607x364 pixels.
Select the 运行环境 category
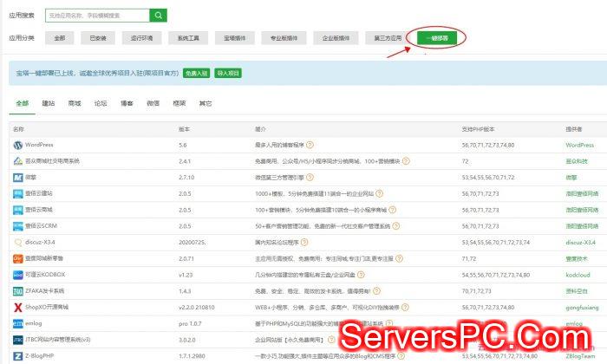pyautogui.click(x=142, y=38)
